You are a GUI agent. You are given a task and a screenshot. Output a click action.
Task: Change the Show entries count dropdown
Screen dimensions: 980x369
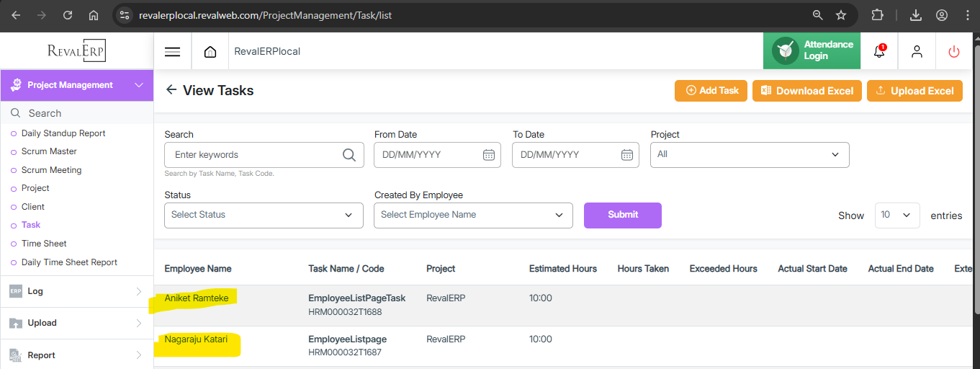click(896, 215)
